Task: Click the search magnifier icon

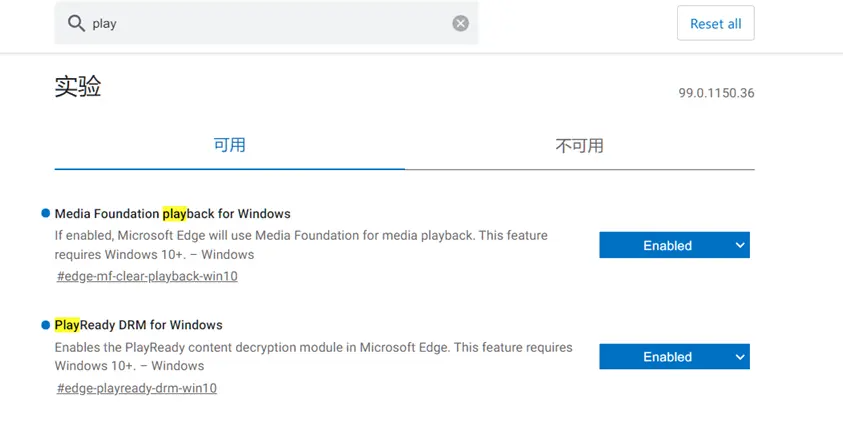Action: 75,23
